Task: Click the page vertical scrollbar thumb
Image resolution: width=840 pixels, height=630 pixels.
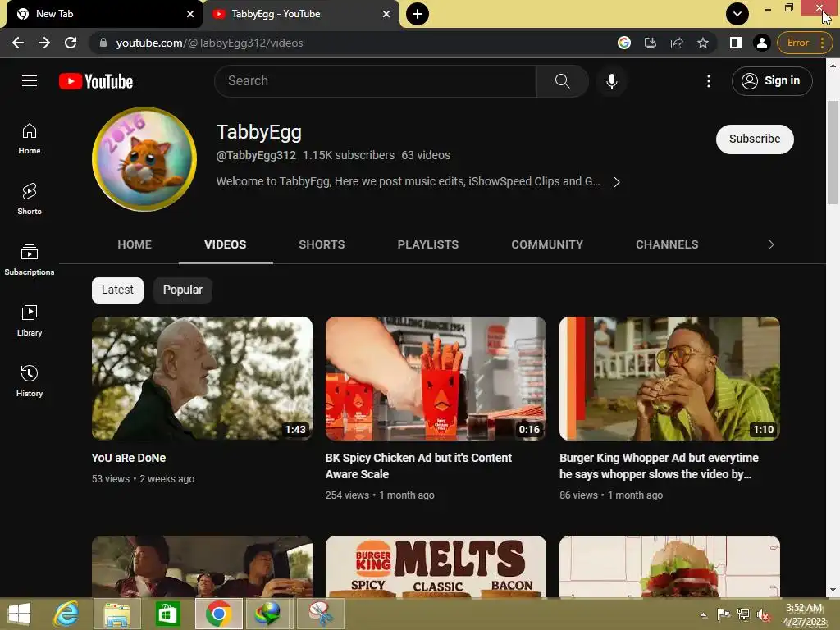Action: [832, 152]
